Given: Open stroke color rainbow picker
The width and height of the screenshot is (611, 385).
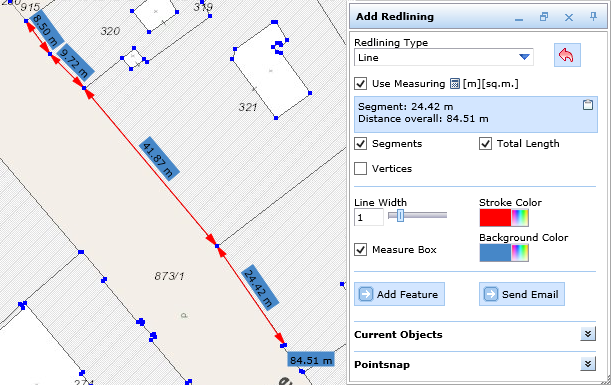Looking at the screenshot, I should click(x=520, y=217).
